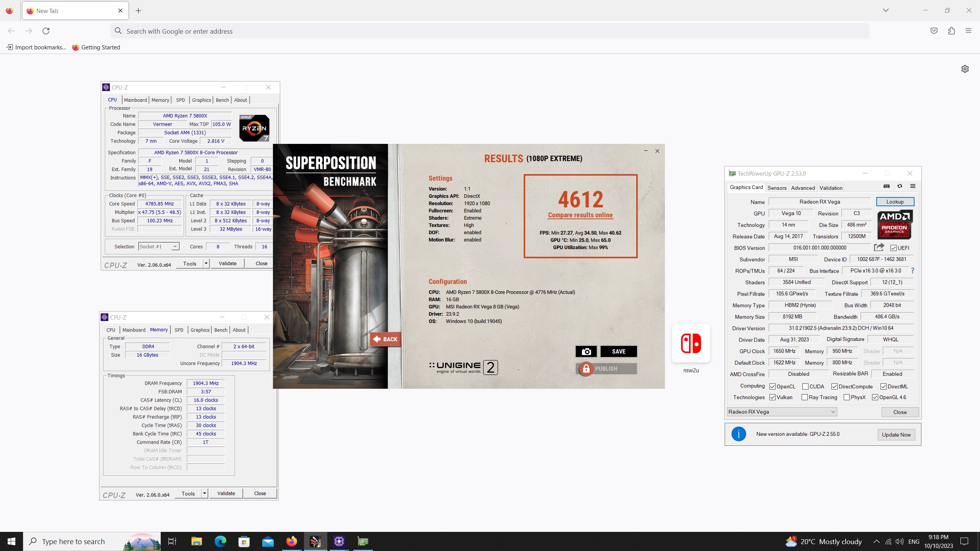Open the Radeon RX Vega GPU dropdown
Viewport: 980px width, 551px height.
(782, 412)
